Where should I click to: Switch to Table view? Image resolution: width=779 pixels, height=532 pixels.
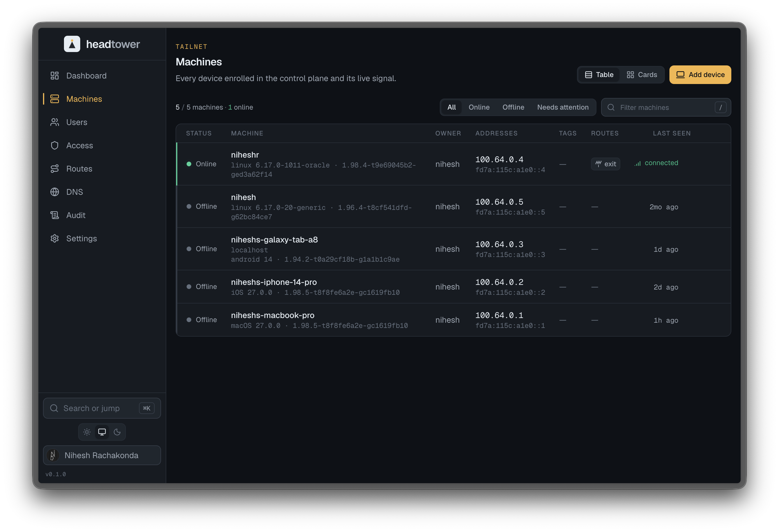point(599,75)
